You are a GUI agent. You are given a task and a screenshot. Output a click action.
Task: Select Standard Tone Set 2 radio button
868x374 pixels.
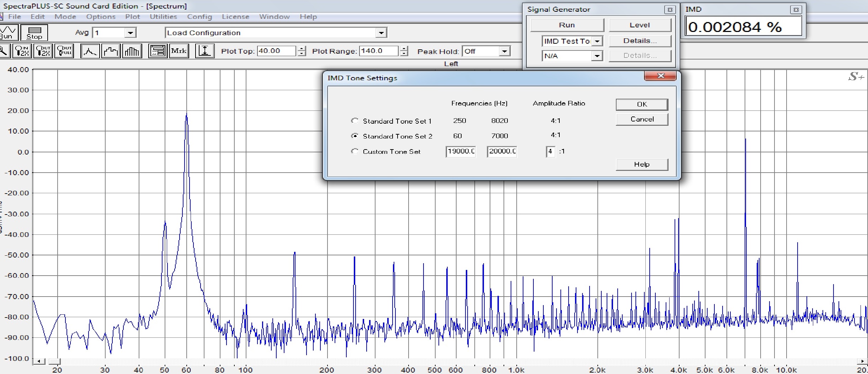pos(355,136)
